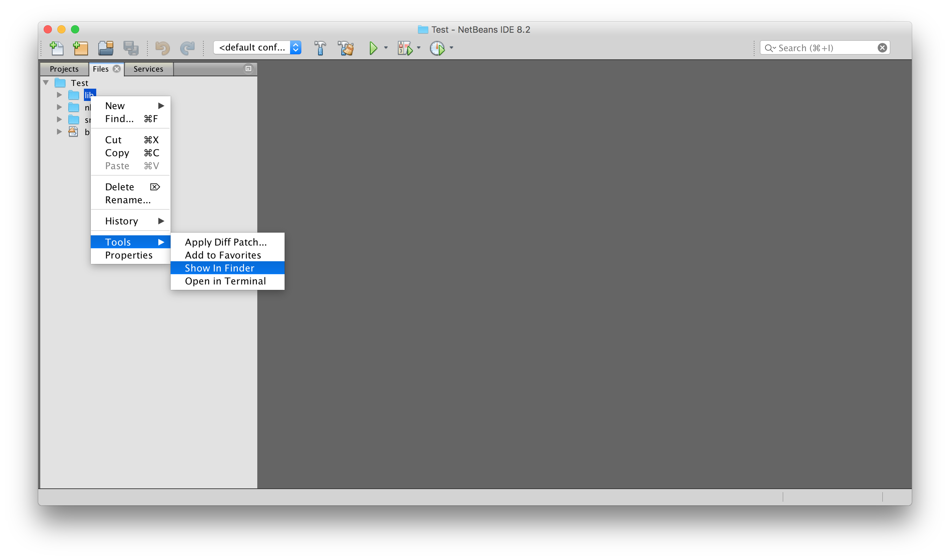The width and height of the screenshot is (950, 560).
Task: Select the Test project row label
Action: 79,83
